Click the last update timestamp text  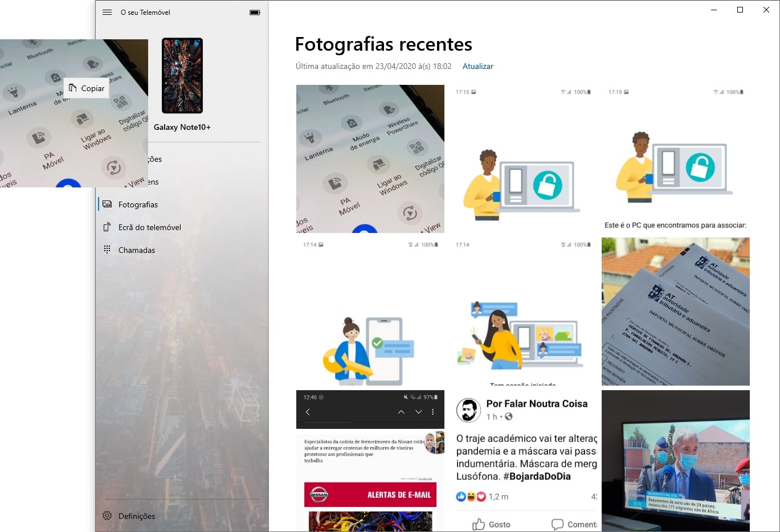(x=373, y=66)
